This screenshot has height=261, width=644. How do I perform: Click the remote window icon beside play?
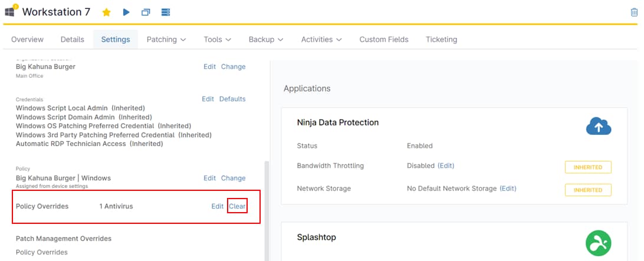coord(146,12)
